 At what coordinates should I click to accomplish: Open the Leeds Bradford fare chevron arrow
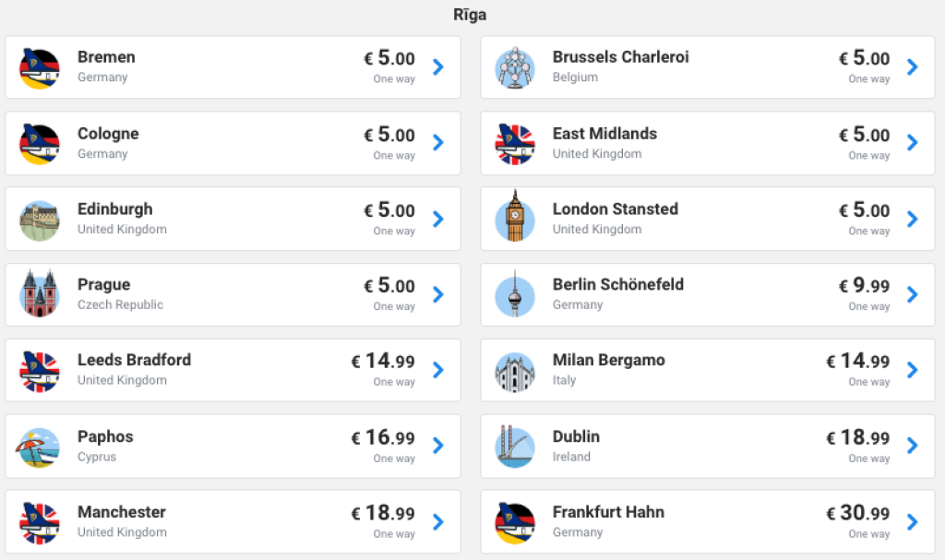[438, 370]
